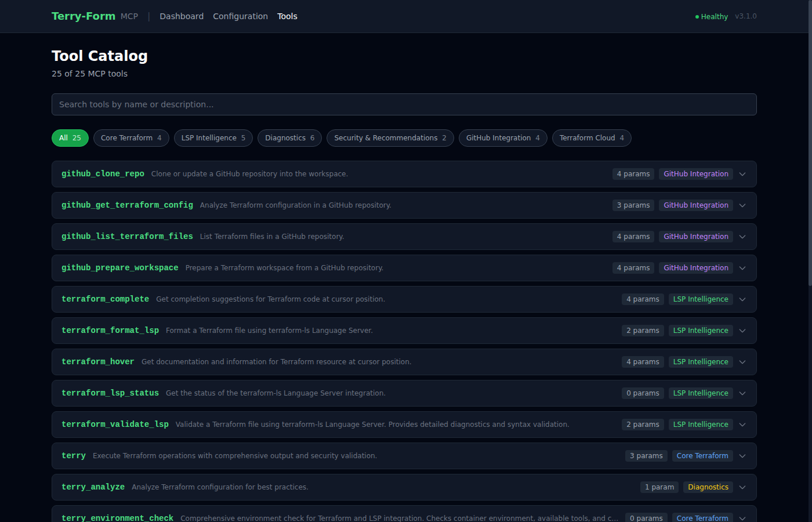The height and width of the screenshot is (522, 812).
Task: Click the 4 params badge on terraform_hover
Action: (x=643, y=361)
